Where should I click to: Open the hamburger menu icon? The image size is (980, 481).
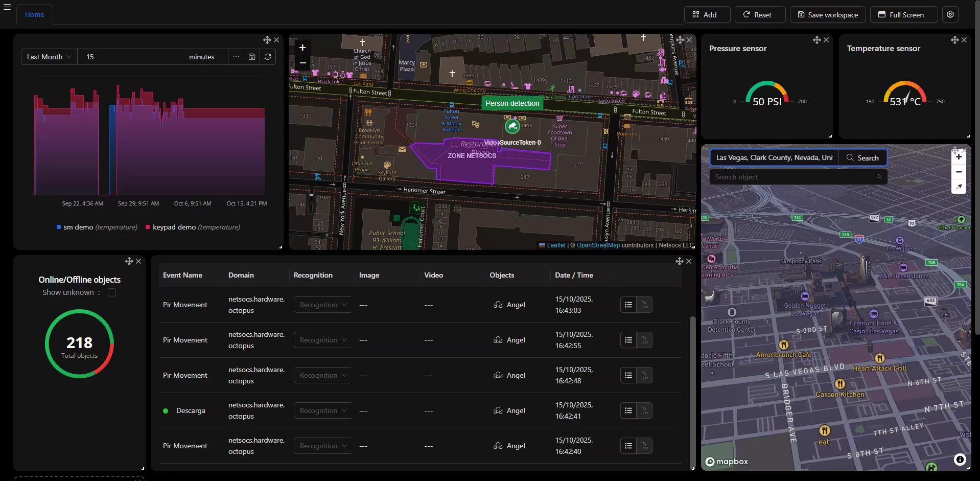7,7
